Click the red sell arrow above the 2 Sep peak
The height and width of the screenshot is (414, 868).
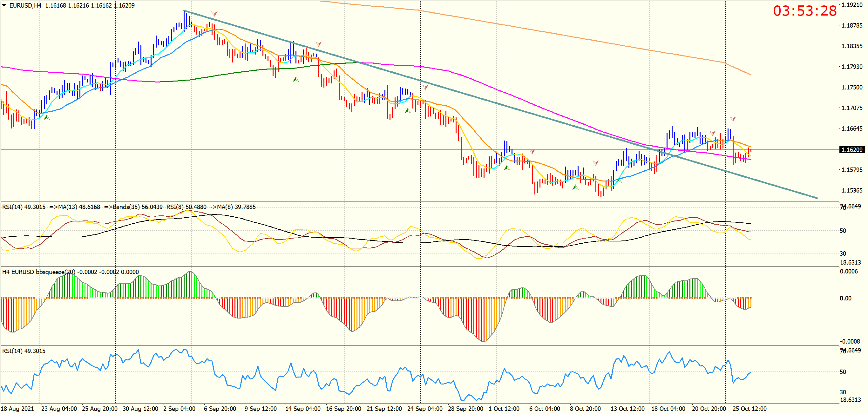coord(214,14)
